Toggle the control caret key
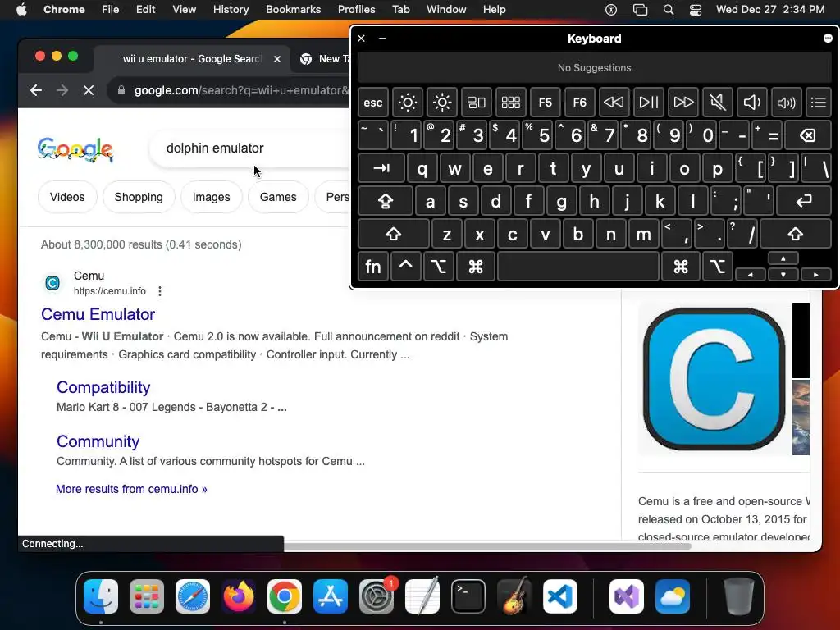Image resolution: width=840 pixels, height=630 pixels. point(405,267)
